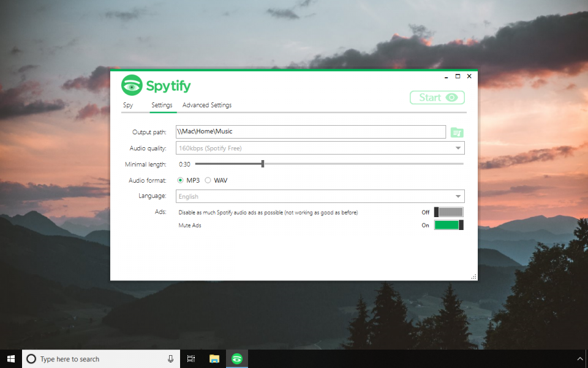Select the Settings tab
This screenshot has width=588, height=368.
pyautogui.click(x=162, y=105)
